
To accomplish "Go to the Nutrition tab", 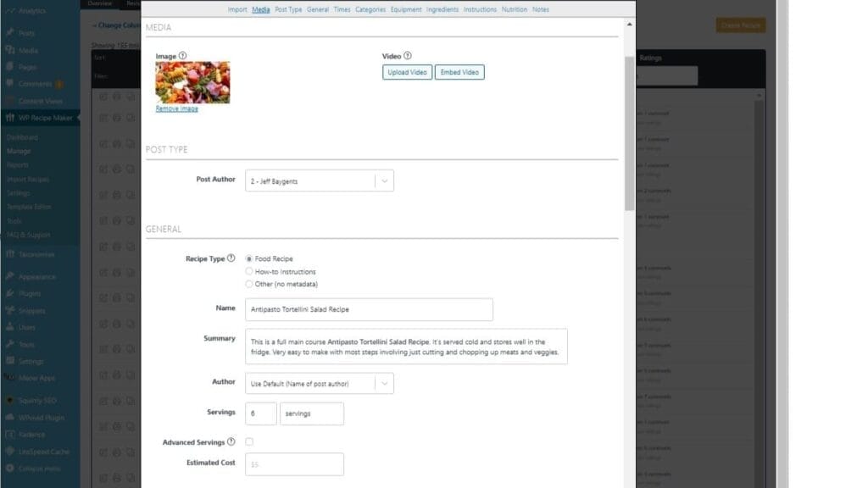I will click(x=513, y=9).
